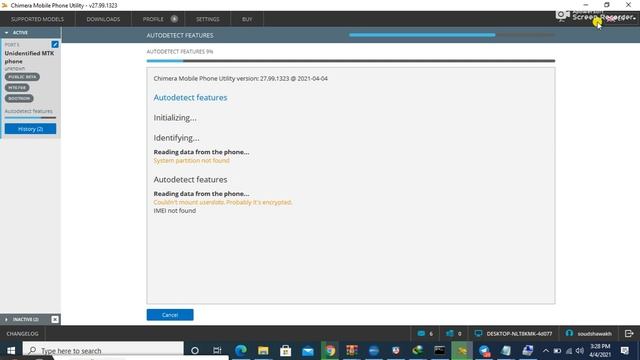Viewport: 640px width, 360px height.
Task: Open the Supported Models tab
Action: pyautogui.click(x=38, y=19)
